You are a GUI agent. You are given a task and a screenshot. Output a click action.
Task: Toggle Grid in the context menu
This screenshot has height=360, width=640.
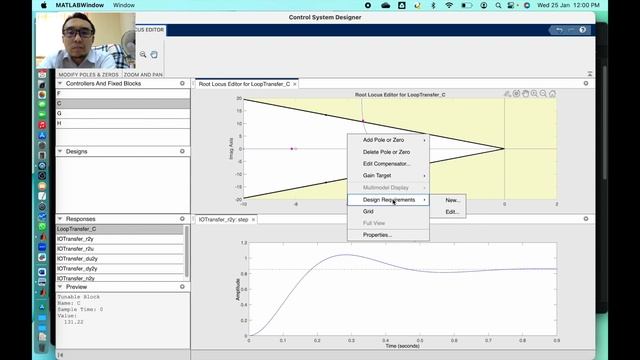pyautogui.click(x=388, y=211)
